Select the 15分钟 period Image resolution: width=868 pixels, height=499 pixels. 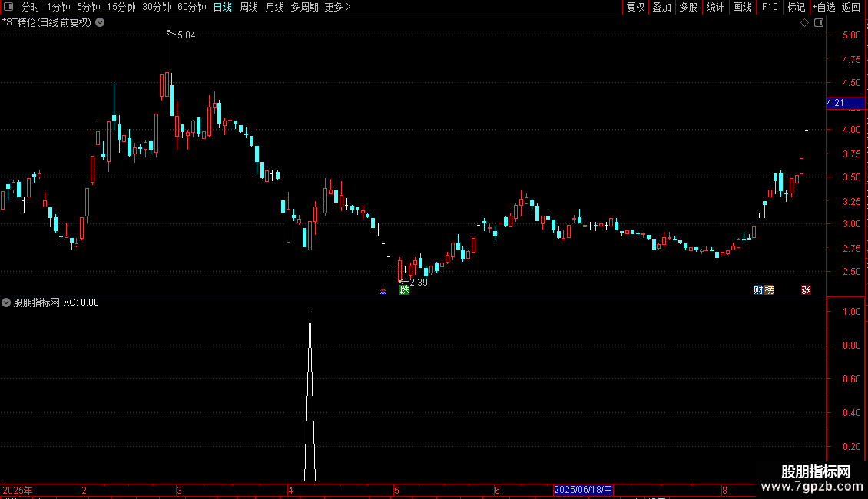pyautogui.click(x=121, y=7)
